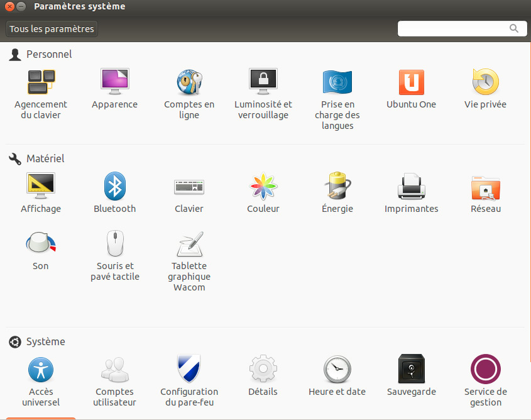This screenshot has height=420, width=531.
Task: Open the Détails panel
Action: (x=263, y=375)
